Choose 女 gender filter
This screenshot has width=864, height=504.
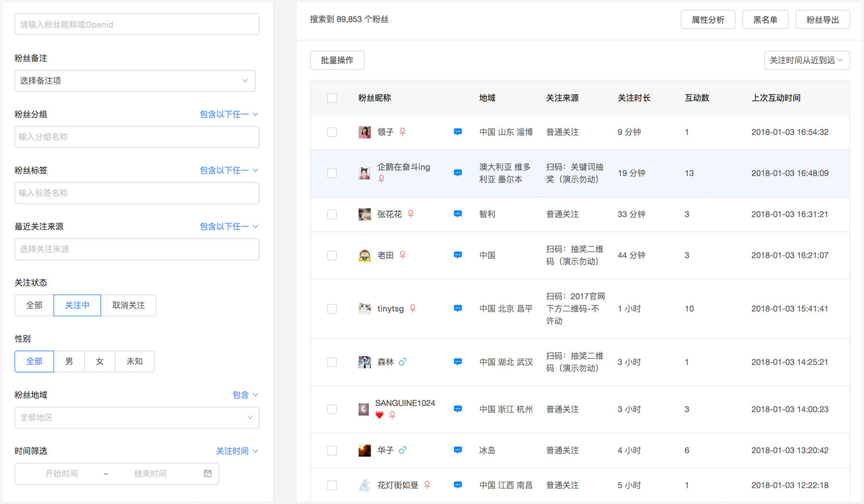point(100,361)
